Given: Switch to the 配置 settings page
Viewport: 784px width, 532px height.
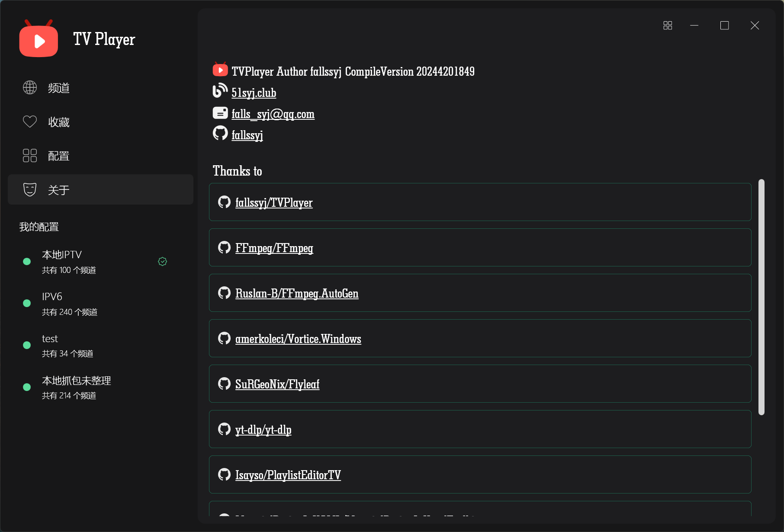Looking at the screenshot, I should (x=59, y=156).
